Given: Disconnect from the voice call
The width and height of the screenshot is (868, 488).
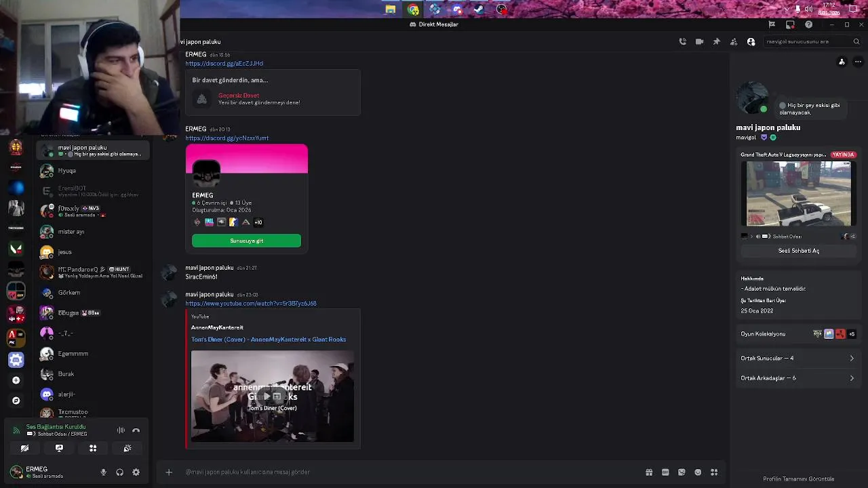Looking at the screenshot, I should click(x=136, y=430).
